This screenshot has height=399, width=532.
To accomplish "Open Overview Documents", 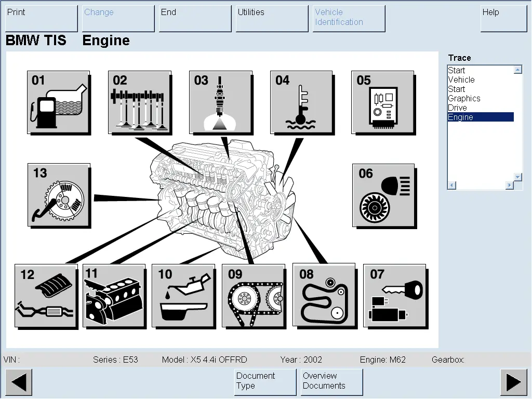I will (331, 381).
